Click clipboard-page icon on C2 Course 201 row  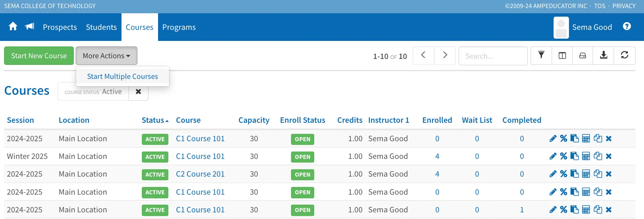575,174
